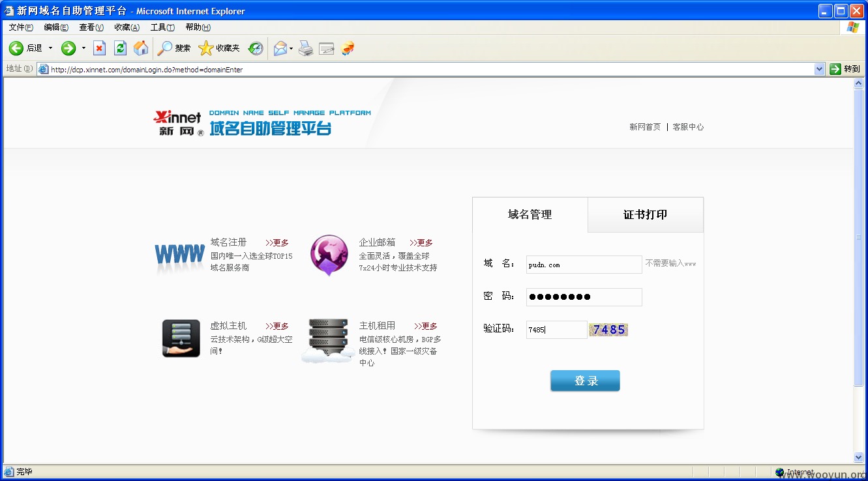Click the vertical scrollbar thumb
Screen dimensions: 868x481
[858, 237]
